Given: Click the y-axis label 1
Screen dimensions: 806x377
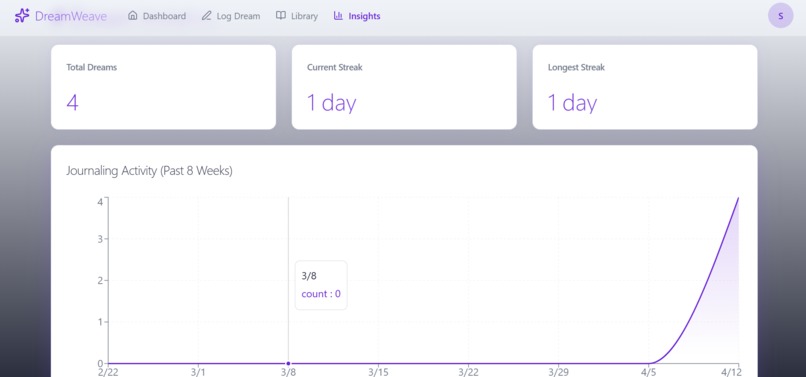Looking at the screenshot, I should (x=101, y=322).
